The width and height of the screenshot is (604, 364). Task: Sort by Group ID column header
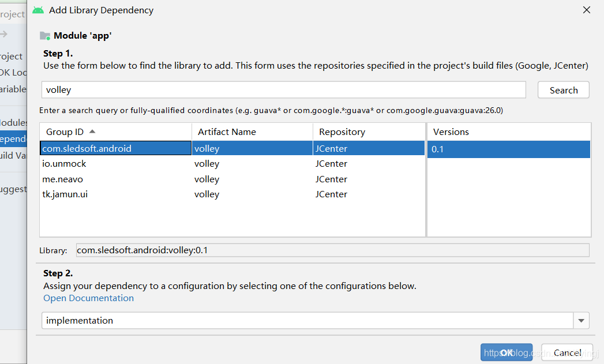click(x=115, y=132)
